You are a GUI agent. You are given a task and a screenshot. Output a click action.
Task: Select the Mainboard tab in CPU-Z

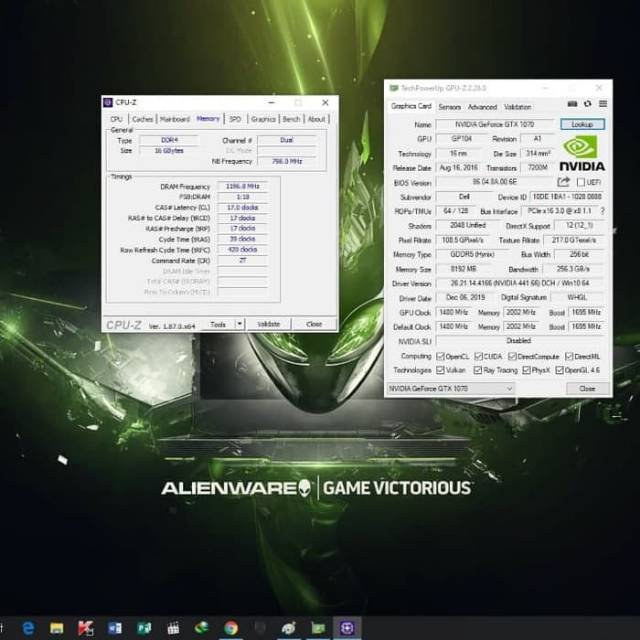(x=174, y=119)
